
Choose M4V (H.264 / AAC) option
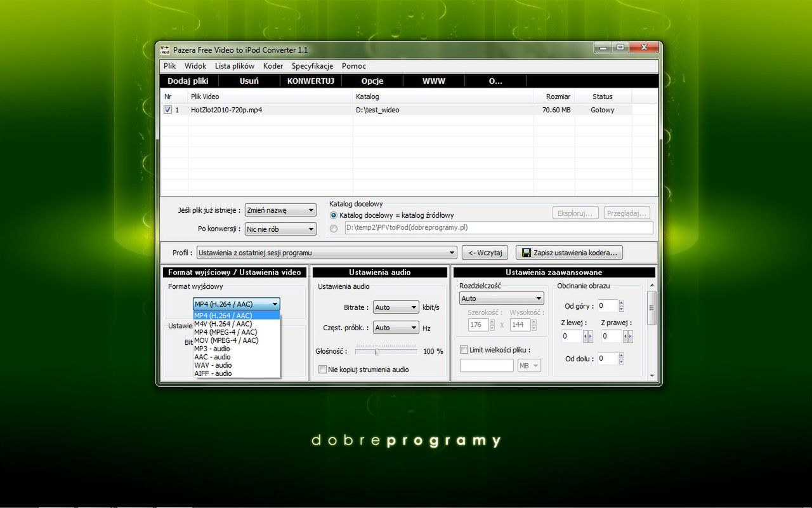[x=236, y=324]
